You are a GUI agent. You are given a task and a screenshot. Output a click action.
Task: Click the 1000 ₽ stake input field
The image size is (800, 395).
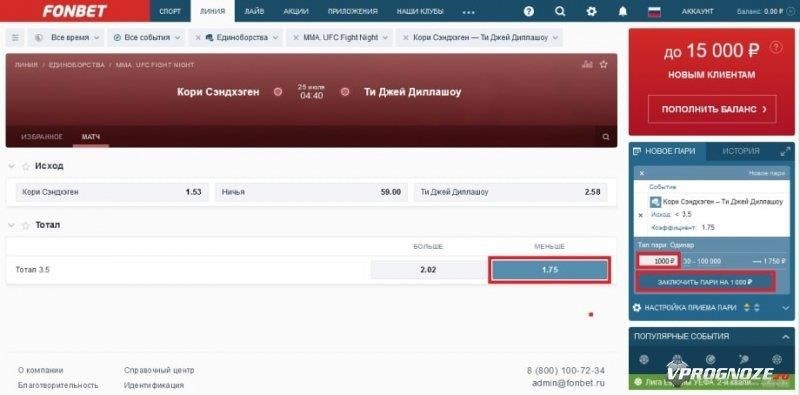(658, 261)
